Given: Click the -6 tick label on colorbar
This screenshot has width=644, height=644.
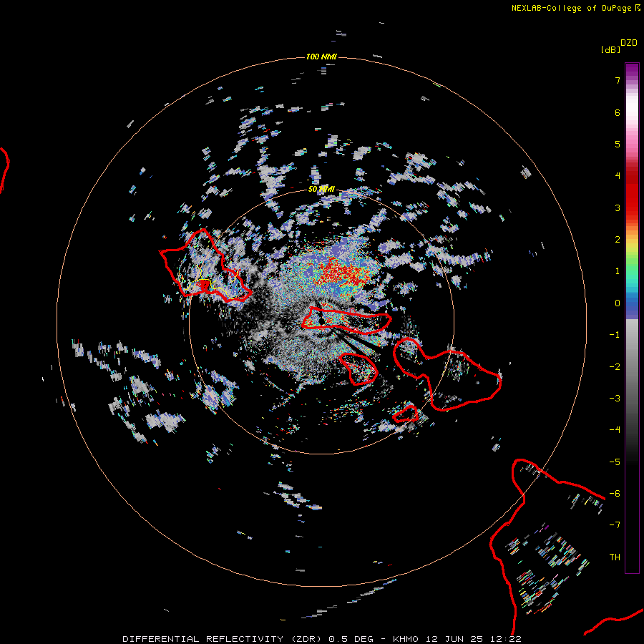Looking at the screenshot, I should 615,494.
